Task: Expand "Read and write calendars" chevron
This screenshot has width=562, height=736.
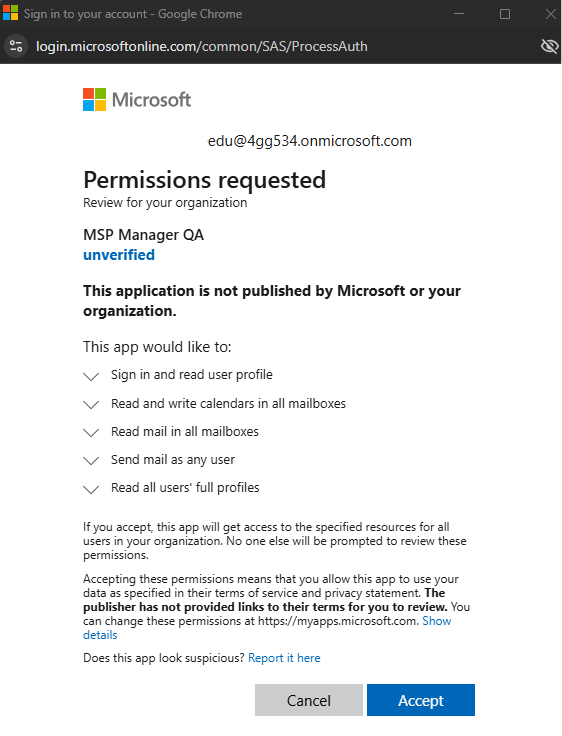Action: tap(91, 405)
